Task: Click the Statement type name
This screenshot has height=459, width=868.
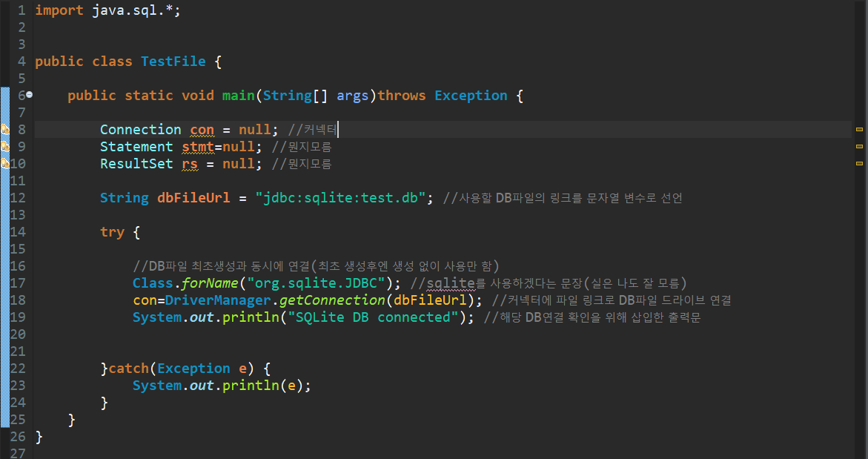Action: point(136,147)
